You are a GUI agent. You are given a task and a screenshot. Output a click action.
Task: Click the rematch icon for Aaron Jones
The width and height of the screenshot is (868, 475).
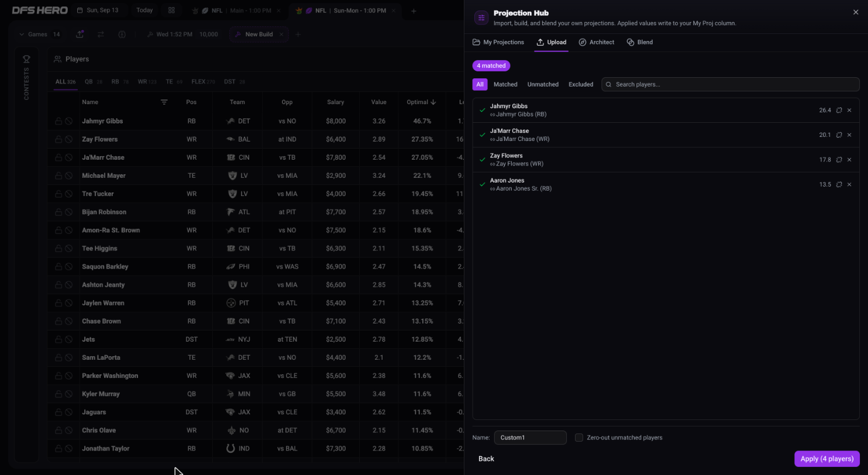pyautogui.click(x=839, y=184)
